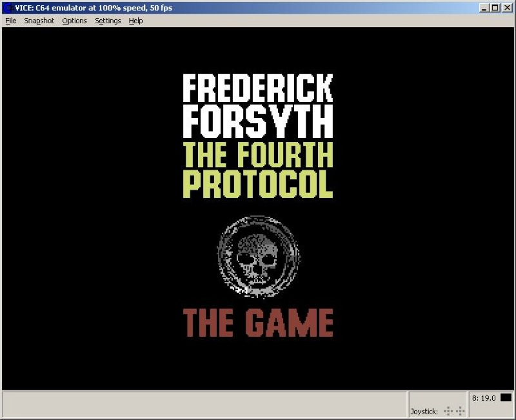Click the Joystick: status label
The image size is (516, 420).
point(424,412)
